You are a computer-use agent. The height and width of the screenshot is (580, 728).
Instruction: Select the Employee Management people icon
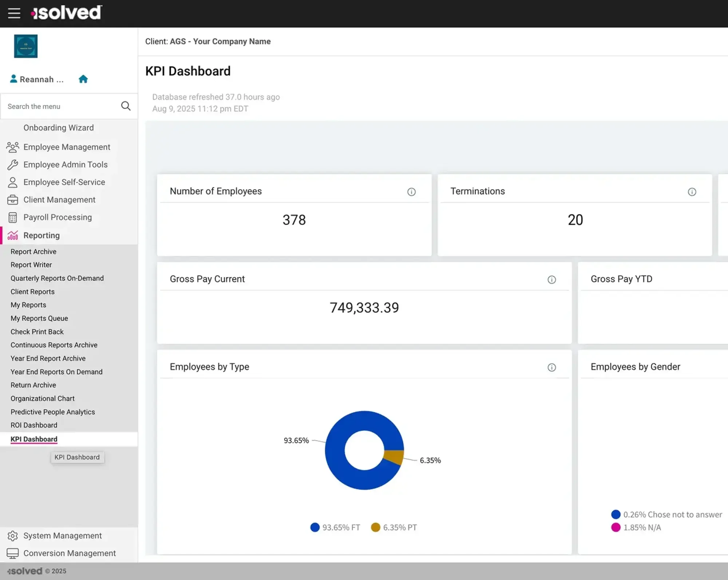[x=13, y=147]
